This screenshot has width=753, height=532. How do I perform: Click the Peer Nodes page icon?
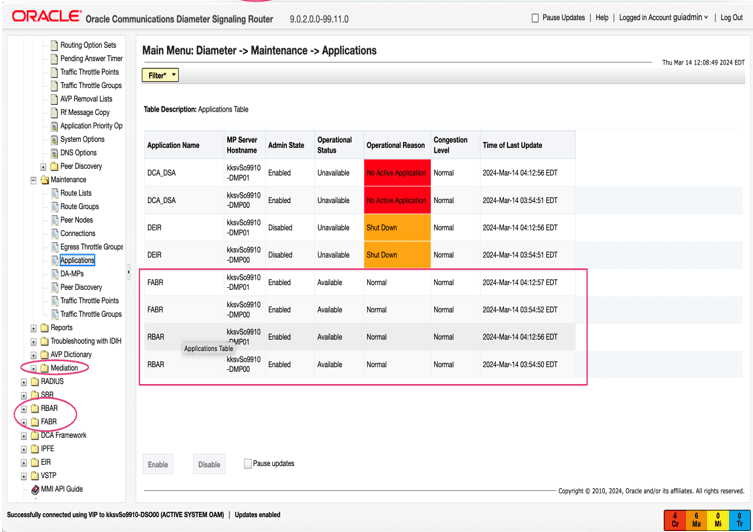click(54, 220)
